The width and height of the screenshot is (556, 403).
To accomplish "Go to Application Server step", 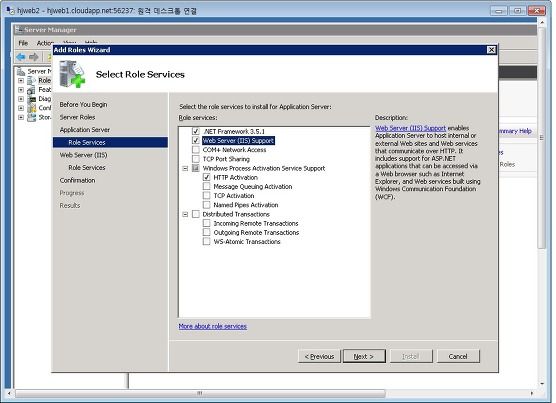I will pyautogui.click(x=85, y=130).
